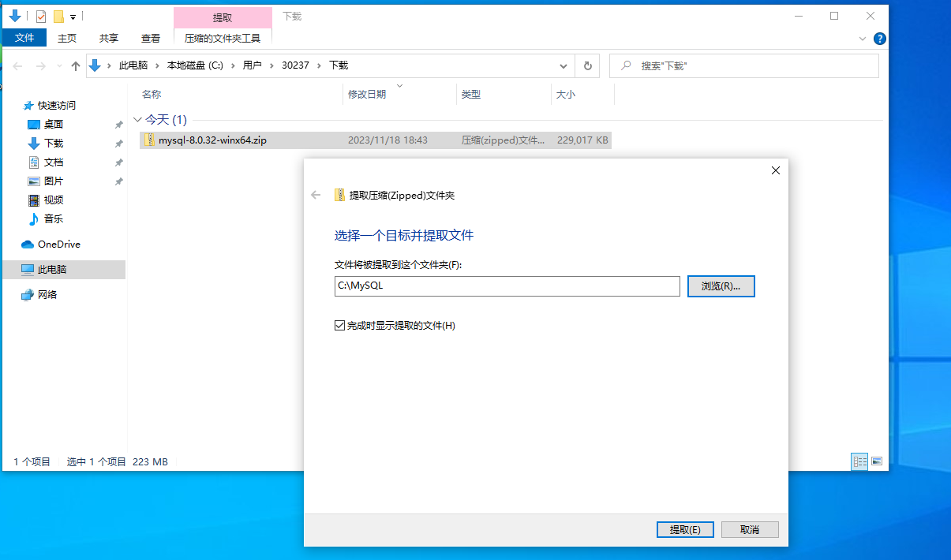The width and height of the screenshot is (951, 560).
Task: Click 用户 in the address breadcrumb
Action: pyautogui.click(x=252, y=65)
